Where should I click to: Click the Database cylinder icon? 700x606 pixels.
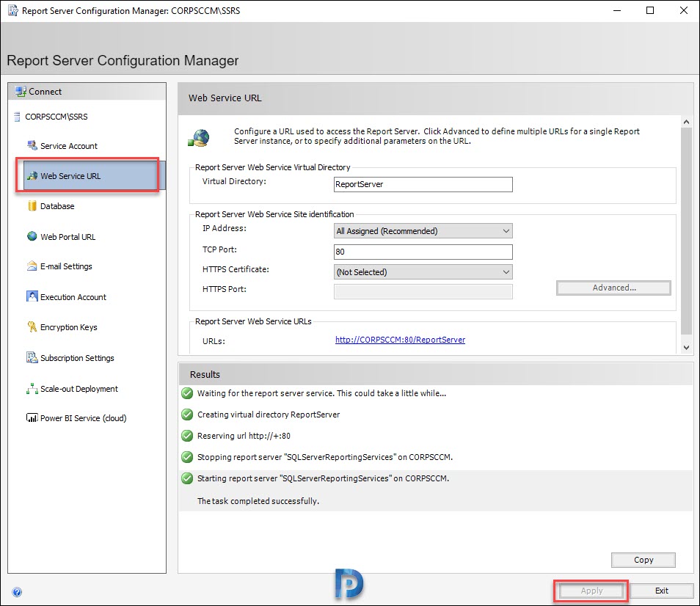(32, 205)
